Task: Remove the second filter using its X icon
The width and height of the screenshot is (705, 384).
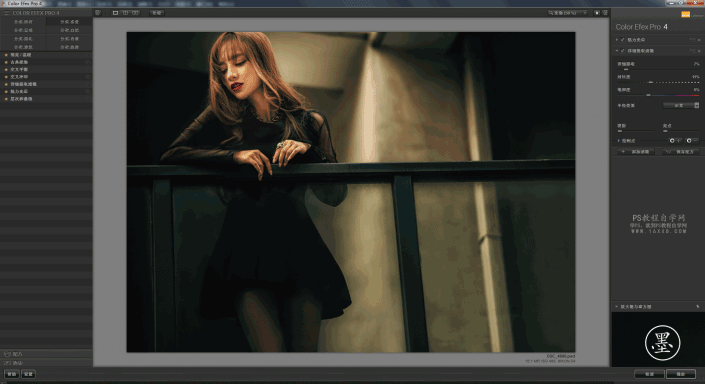Action: (x=699, y=51)
